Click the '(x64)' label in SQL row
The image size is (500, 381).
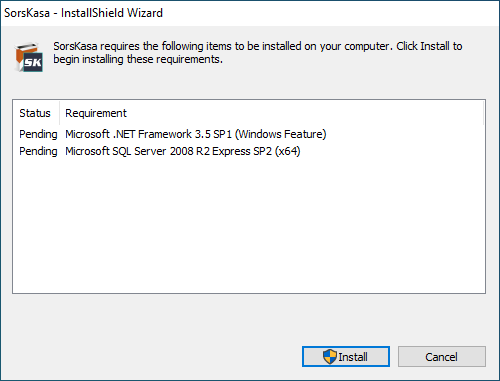click(288, 151)
